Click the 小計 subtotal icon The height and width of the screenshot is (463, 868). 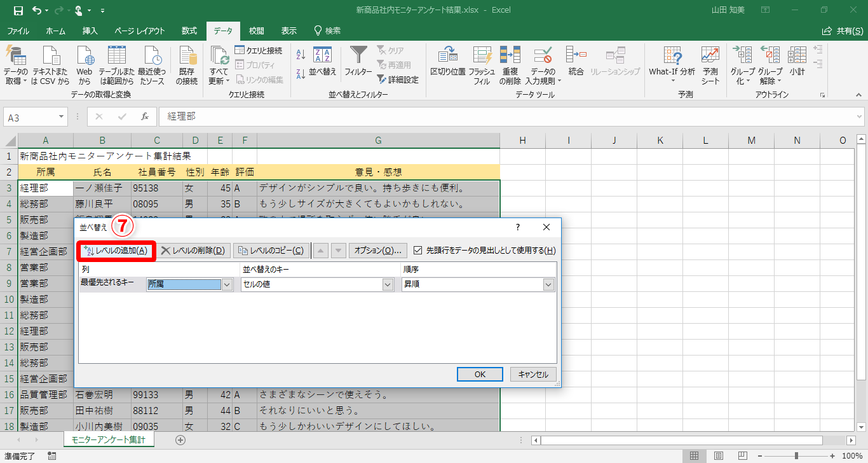pyautogui.click(x=797, y=57)
